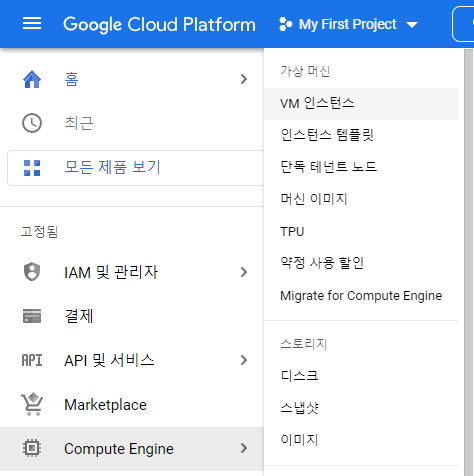Click the Compute Engine chip icon
Image resolution: width=474 pixels, height=476 pixels.
click(32, 448)
